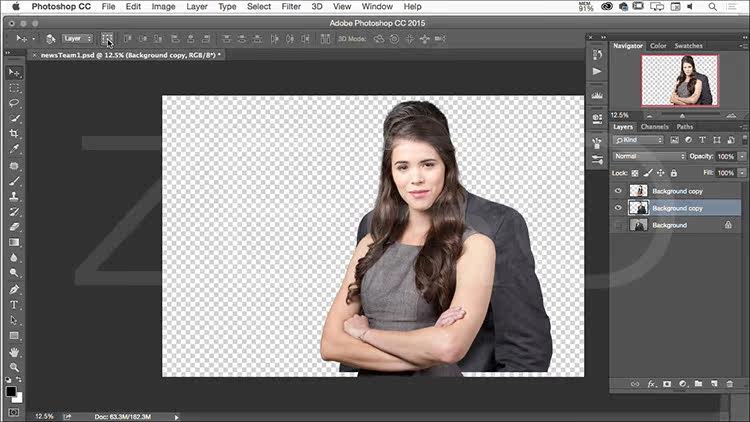Switch to the Channels tab
750x422 pixels.
(654, 127)
